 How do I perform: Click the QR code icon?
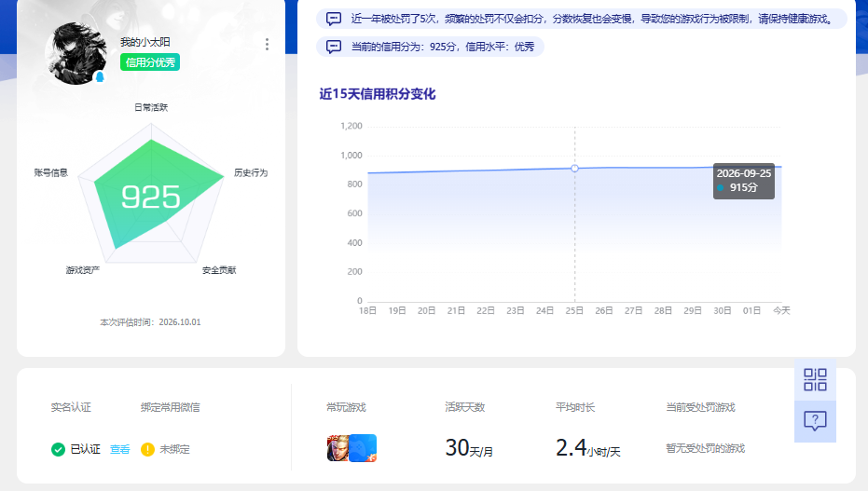pos(815,380)
